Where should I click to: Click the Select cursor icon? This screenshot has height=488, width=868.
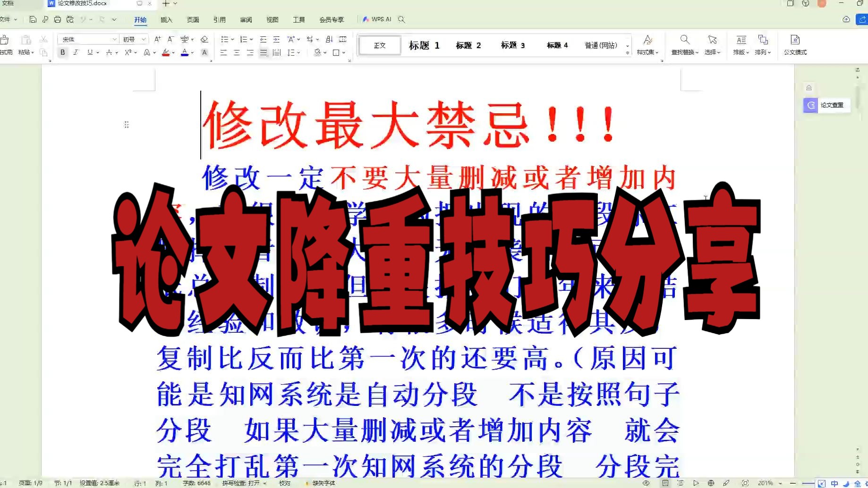[712, 40]
